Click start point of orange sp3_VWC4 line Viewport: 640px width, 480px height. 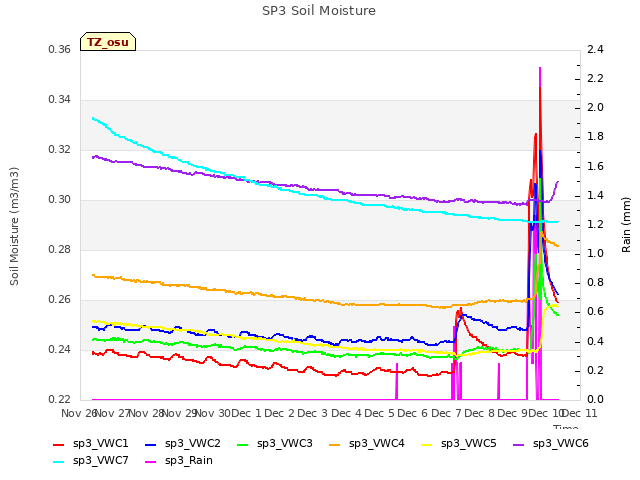tap(93, 276)
